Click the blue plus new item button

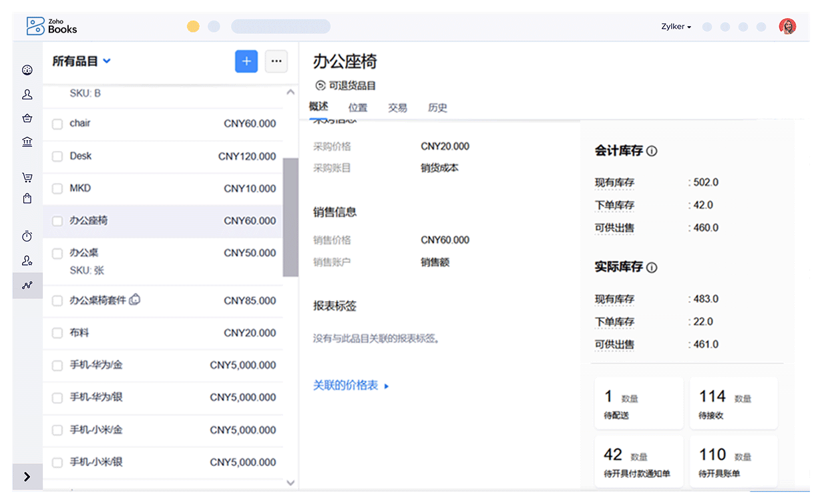point(246,61)
